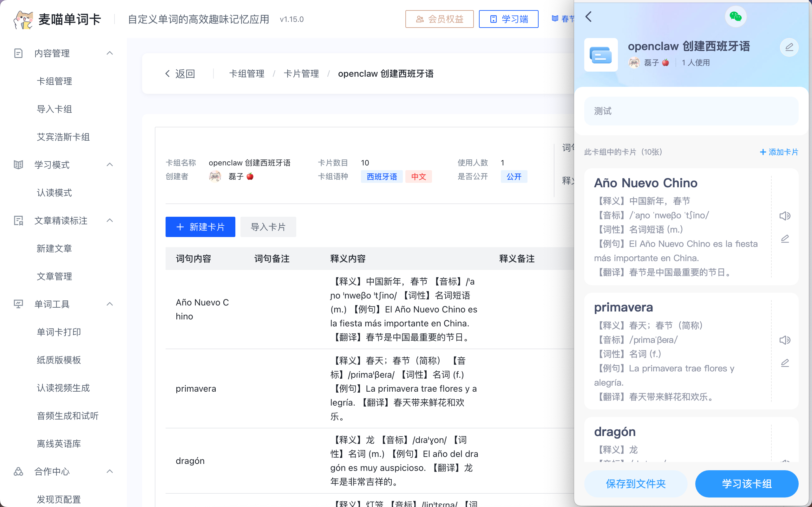Click the 添加卡片 link
This screenshot has width=812, height=507.
click(x=779, y=152)
